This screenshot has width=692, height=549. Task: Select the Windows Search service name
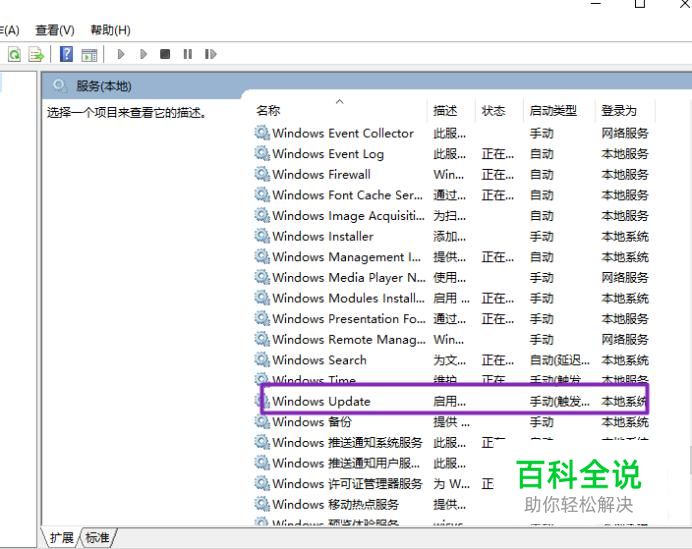[319, 360]
